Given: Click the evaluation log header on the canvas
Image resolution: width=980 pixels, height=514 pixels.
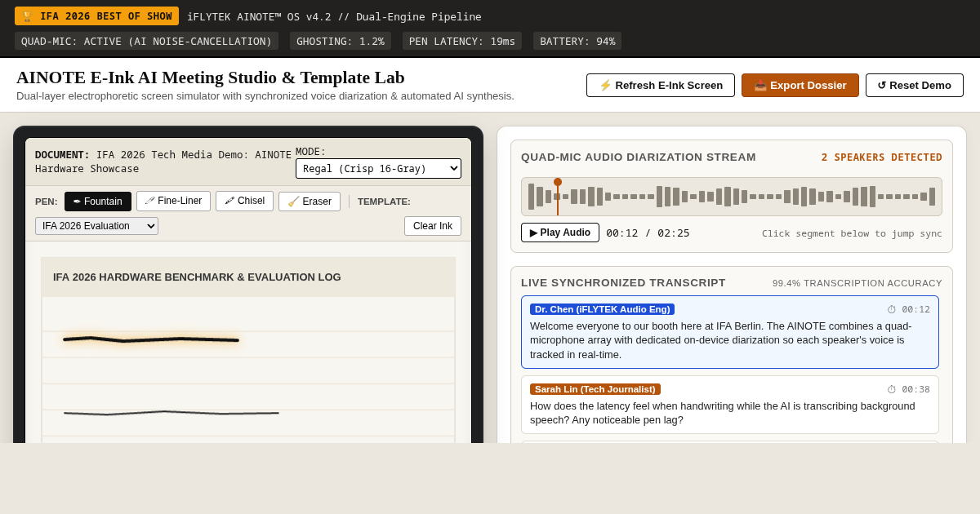Looking at the screenshot, I should (248, 277).
